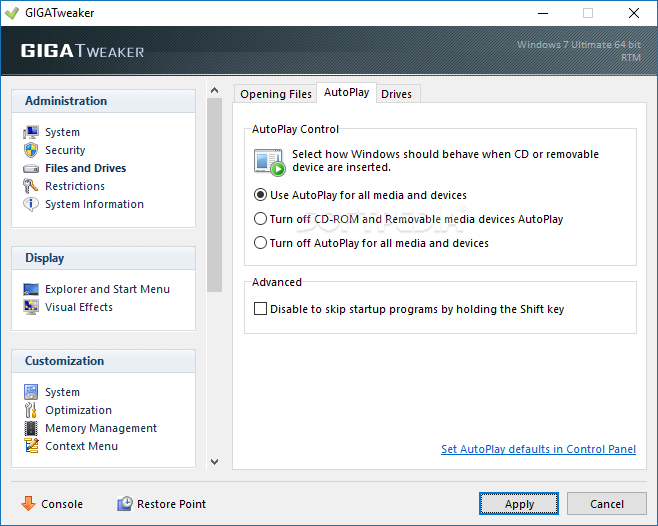Click the sidebar scroll down arrow
This screenshot has width=658, height=526.
pyautogui.click(x=214, y=462)
